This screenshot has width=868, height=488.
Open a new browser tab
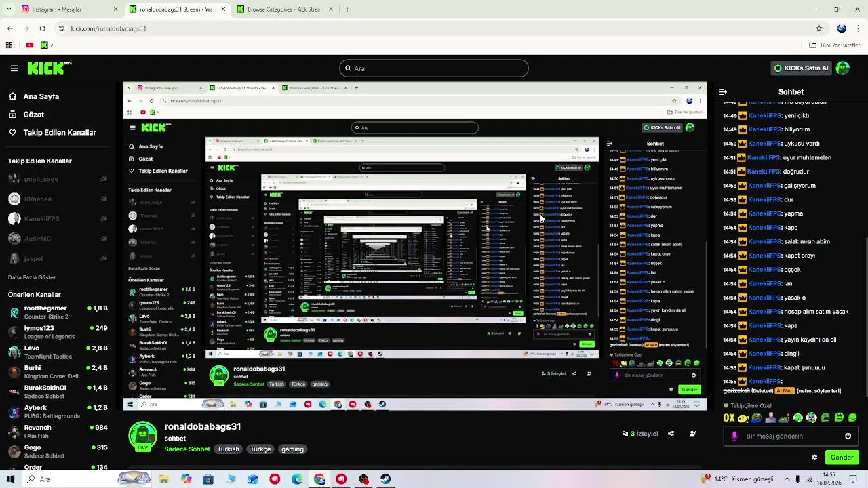tap(347, 9)
